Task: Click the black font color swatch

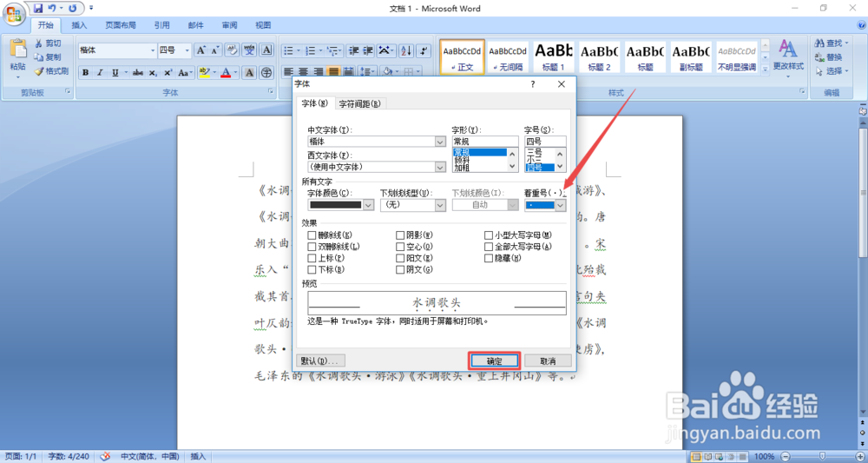Action: click(335, 205)
